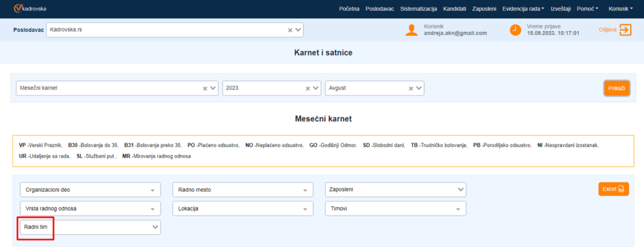The width and height of the screenshot is (644, 252).
Task: Expand the Radni tim dropdown
Action: tap(90, 226)
